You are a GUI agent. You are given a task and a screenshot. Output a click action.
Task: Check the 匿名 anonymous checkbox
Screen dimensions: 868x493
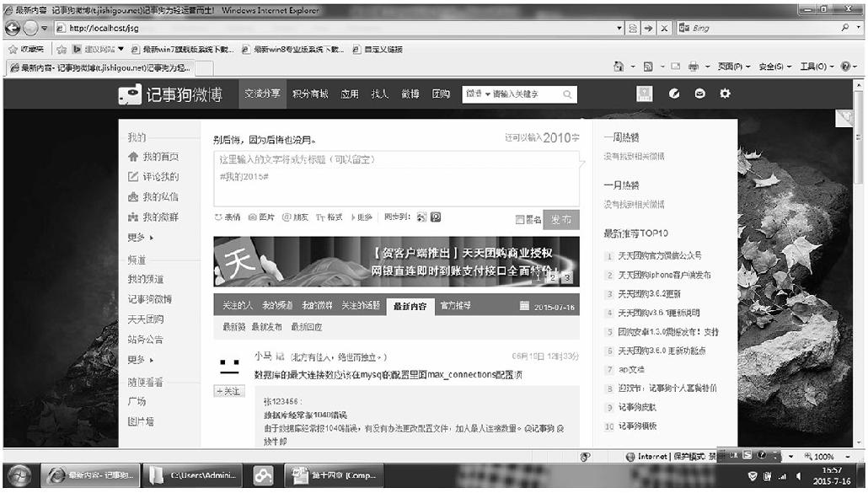pyautogui.click(x=519, y=220)
